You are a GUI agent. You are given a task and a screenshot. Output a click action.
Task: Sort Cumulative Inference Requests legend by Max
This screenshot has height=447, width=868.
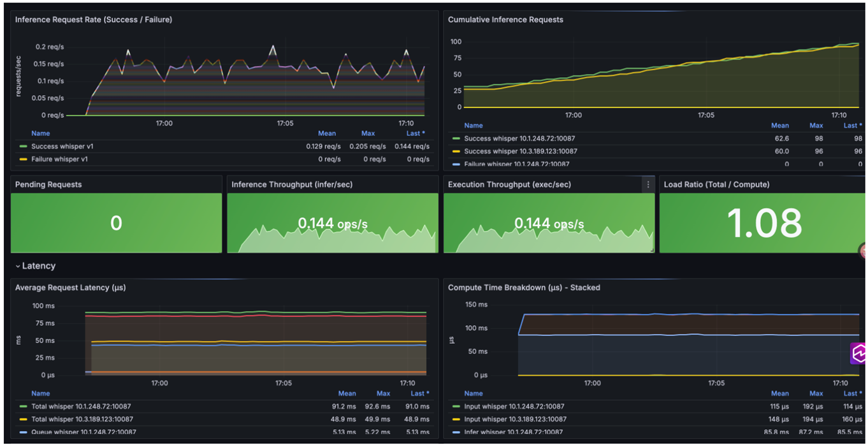(x=816, y=126)
